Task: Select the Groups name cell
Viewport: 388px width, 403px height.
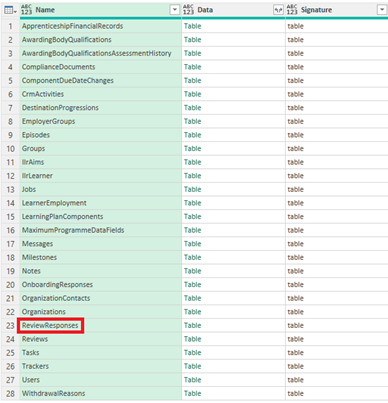Action: (101, 149)
